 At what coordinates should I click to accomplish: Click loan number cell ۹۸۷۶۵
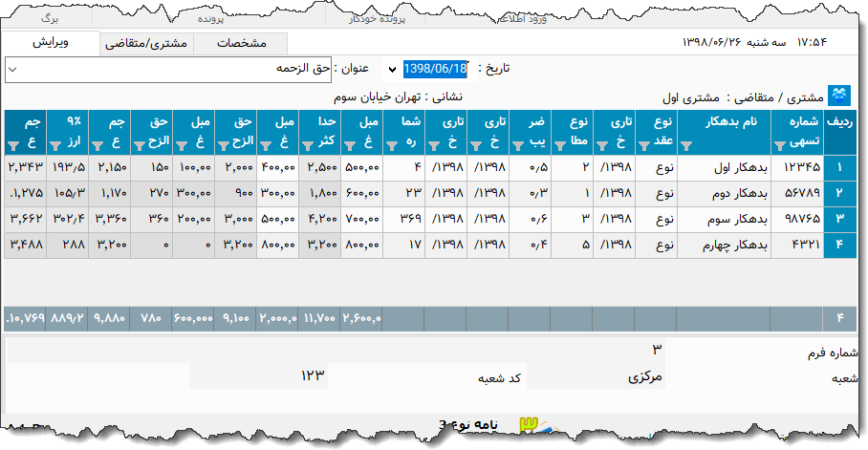[x=797, y=219]
